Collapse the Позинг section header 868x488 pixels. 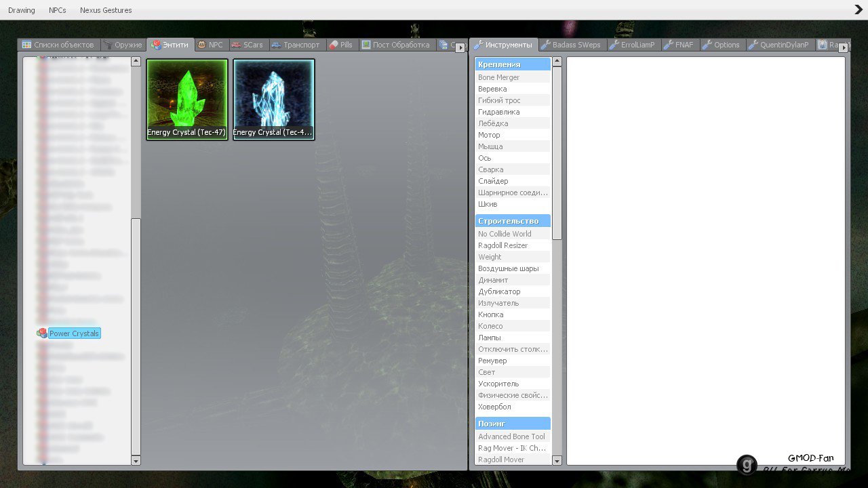[513, 424]
